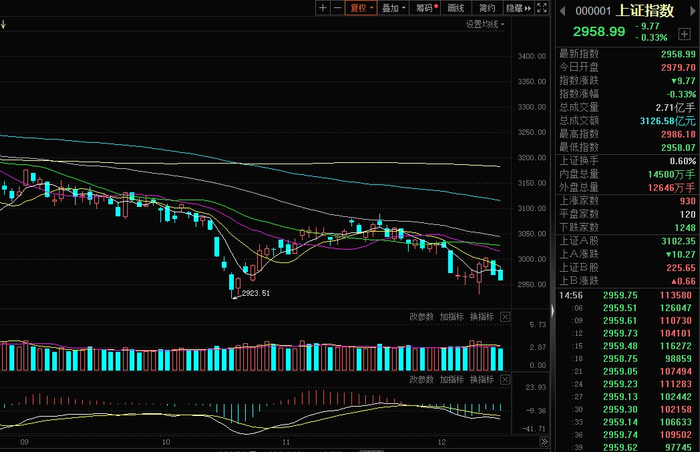This screenshot has width=700, height=452.
Task: Select the 12 month marker on timeline
Action: pyautogui.click(x=442, y=442)
